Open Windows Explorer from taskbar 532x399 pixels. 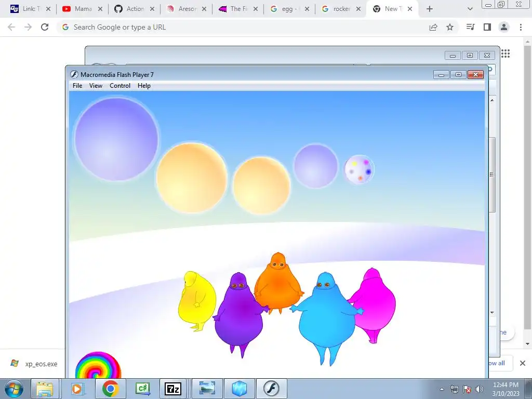click(x=45, y=389)
